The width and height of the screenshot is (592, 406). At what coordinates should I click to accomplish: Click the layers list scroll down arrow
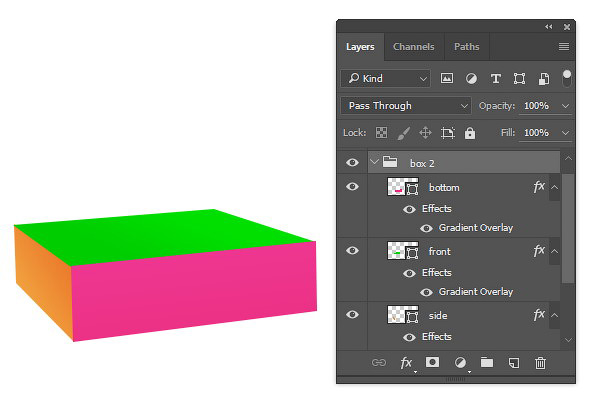click(568, 340)
